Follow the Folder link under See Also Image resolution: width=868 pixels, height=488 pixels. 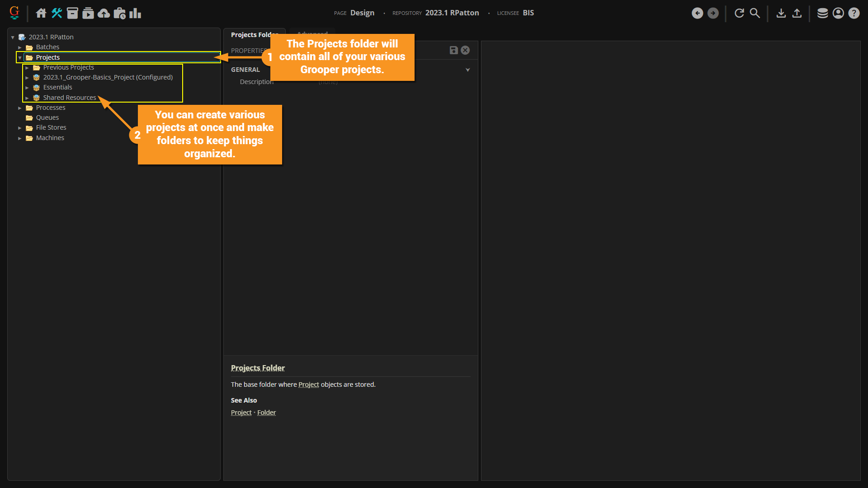266,413
